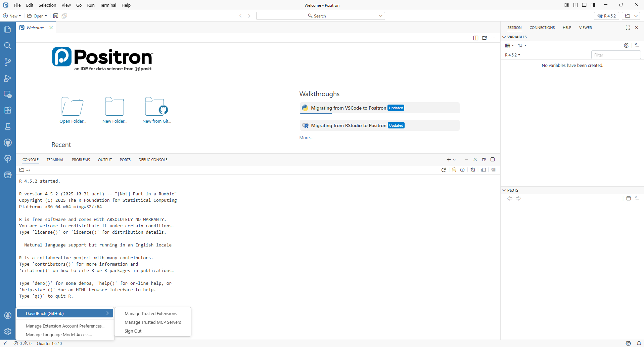644x347 pixels.
Task: Toggle the primary side bar layout button
Action: (x=575, y=5)
